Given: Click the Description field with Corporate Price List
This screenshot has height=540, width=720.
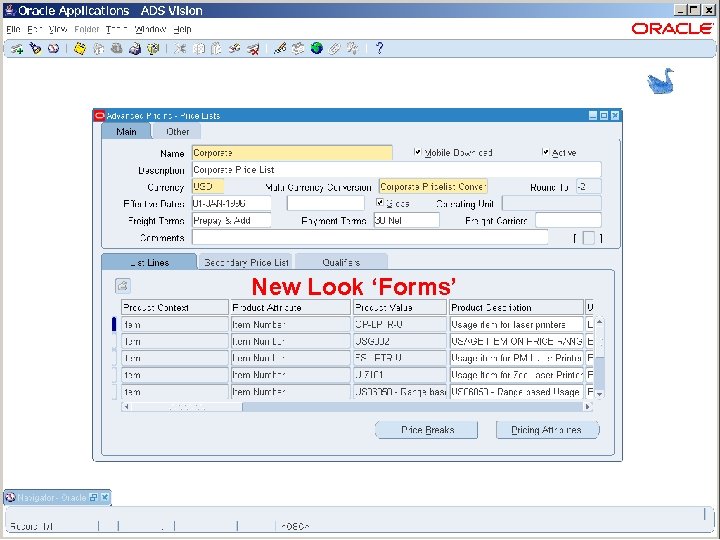Looking at the screenshot, I should pyautogui.click(x=396, y=169).
